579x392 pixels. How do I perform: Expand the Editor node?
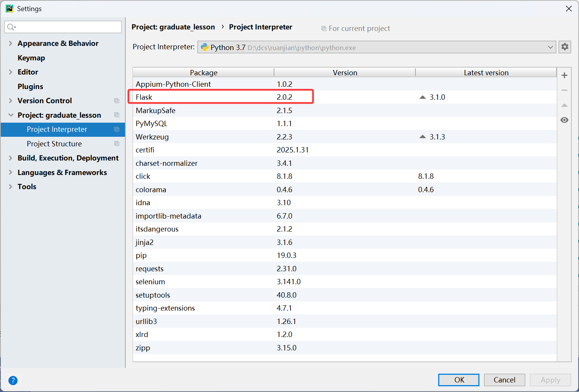10,72
